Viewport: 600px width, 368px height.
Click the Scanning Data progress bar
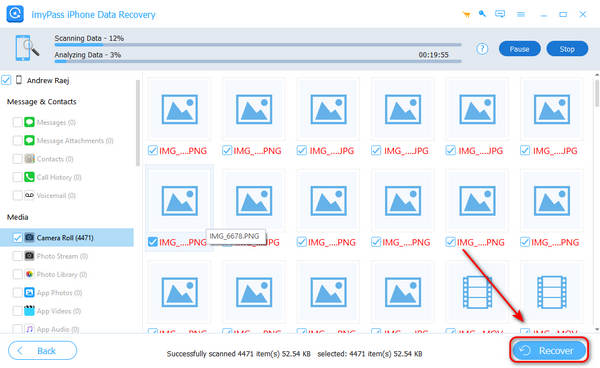[258, 45]
